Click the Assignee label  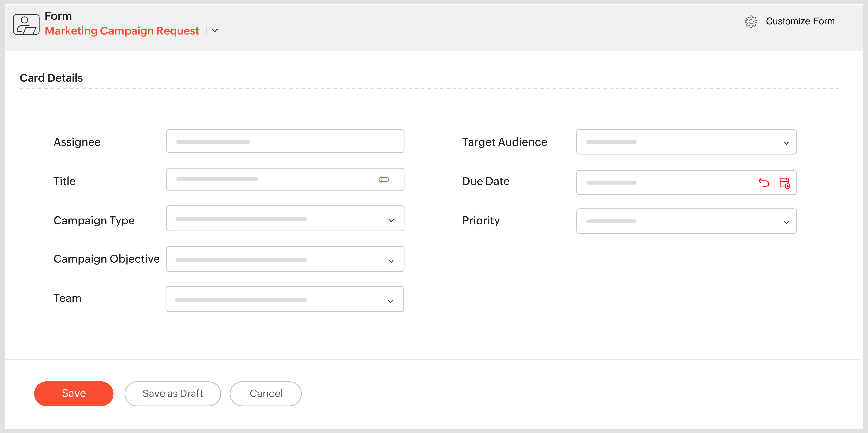[x=77, y=142]
